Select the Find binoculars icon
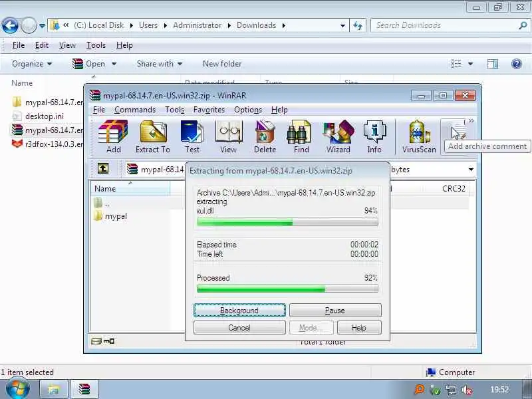Image resolution: width=532 pixels, height=399 pixels. pos(301,137)
